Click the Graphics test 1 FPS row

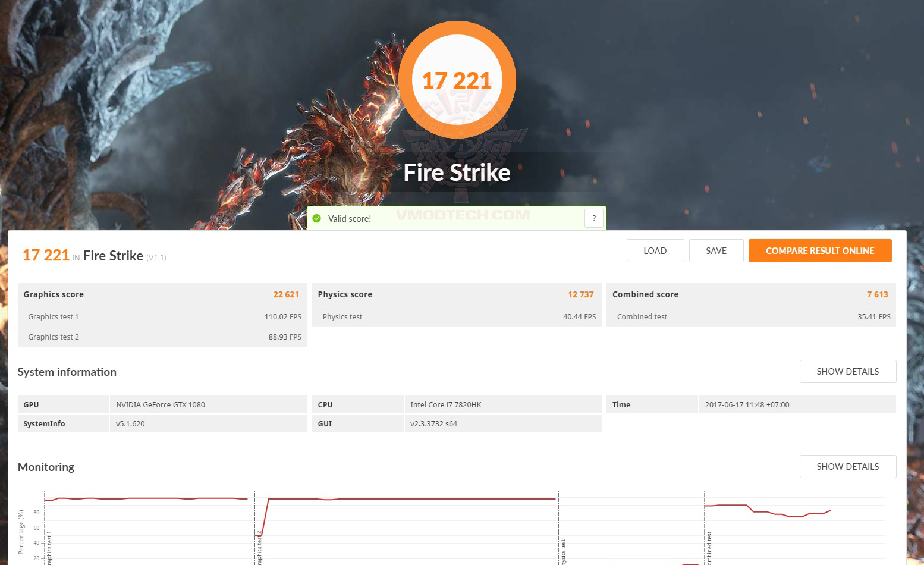[162, 316]
